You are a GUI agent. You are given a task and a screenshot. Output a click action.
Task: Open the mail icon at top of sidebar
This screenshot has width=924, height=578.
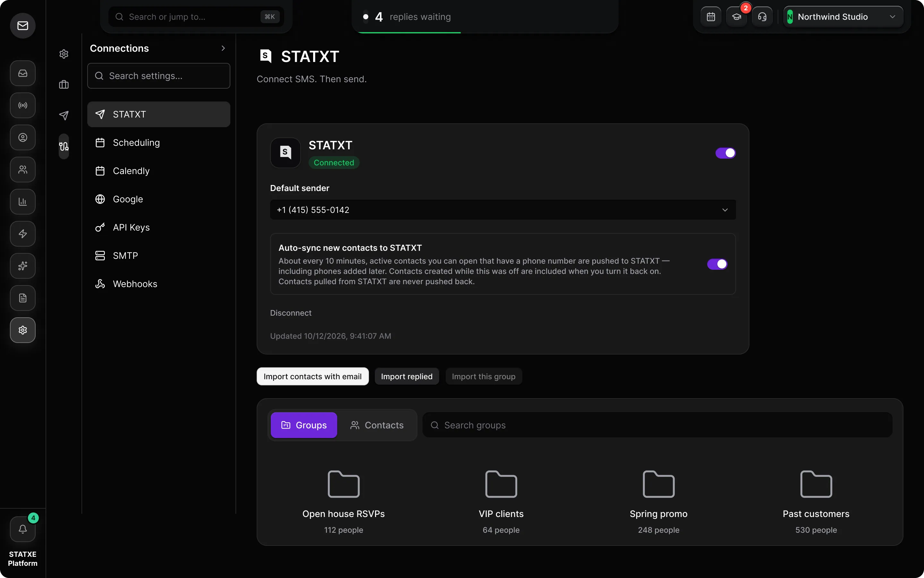pos(22,26)
